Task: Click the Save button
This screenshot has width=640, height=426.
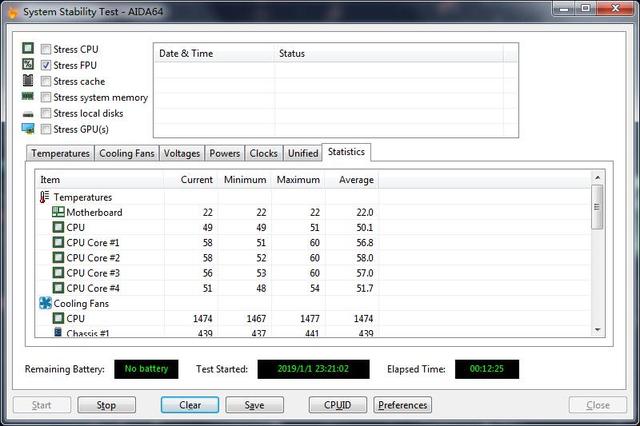Action: [254, 405]
